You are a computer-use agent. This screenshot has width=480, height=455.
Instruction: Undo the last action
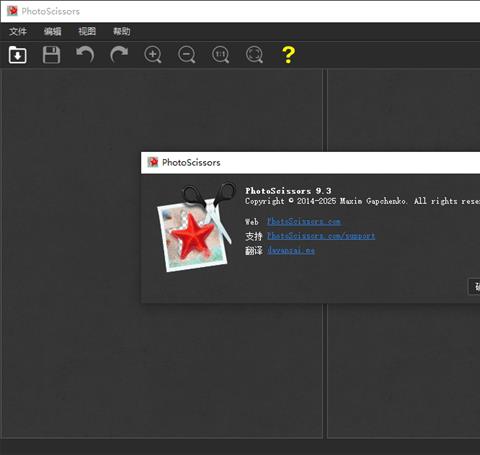(85, 55)
